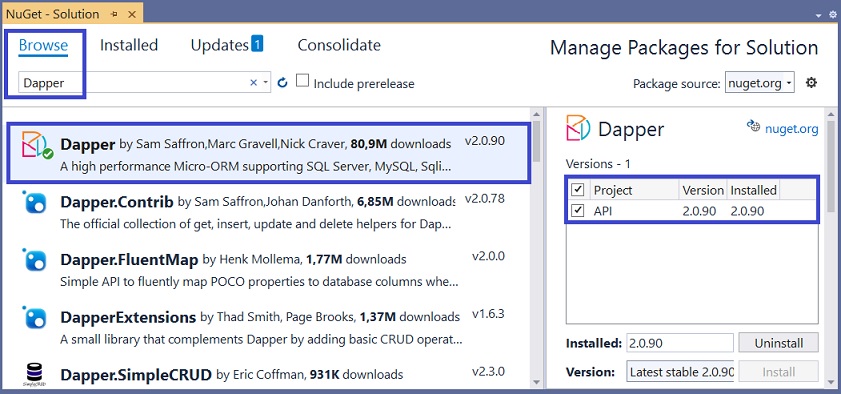Switch to the Browse tab
This screenshot has height=394, width=841.
click(x=43, y=46)
